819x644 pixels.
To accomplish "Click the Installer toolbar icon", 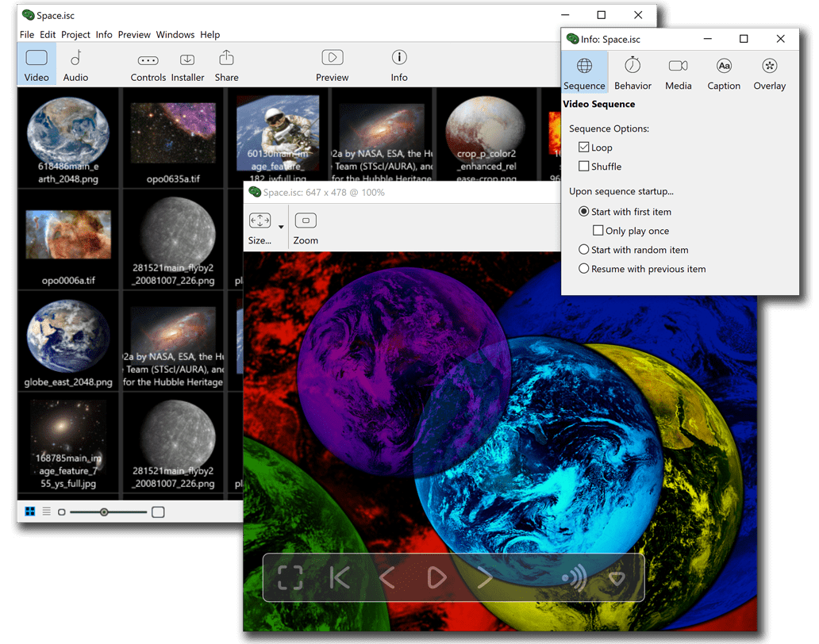I will [187, 66].
